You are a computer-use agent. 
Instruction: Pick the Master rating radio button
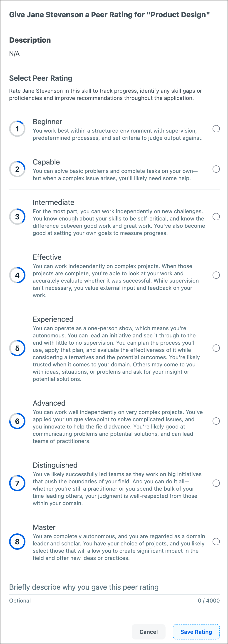(x=216, y=542)
